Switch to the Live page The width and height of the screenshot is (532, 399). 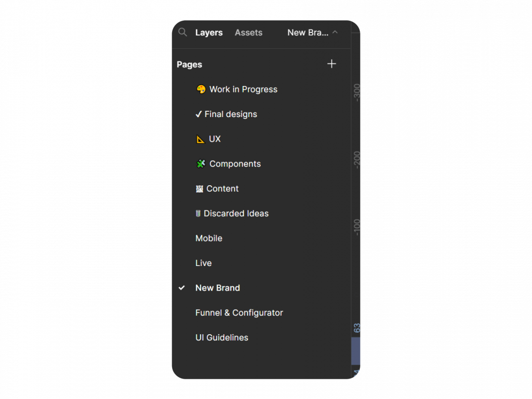(204, 263)
